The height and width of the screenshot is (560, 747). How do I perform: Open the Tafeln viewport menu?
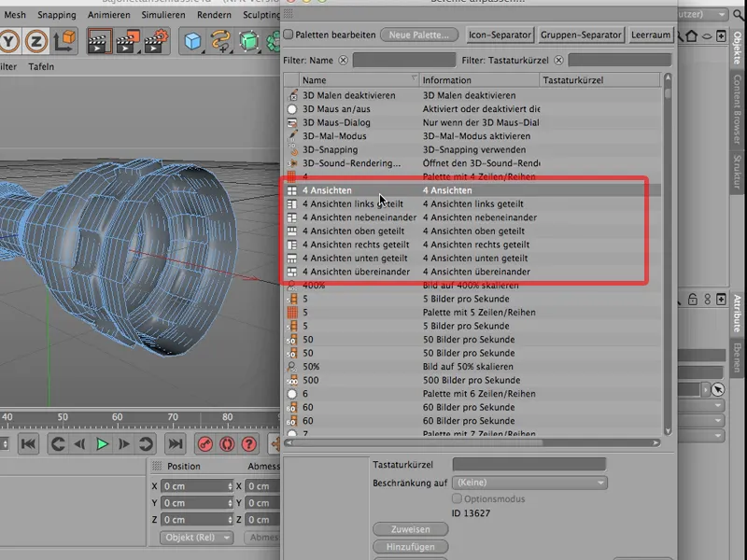click(x=41, y=66)
